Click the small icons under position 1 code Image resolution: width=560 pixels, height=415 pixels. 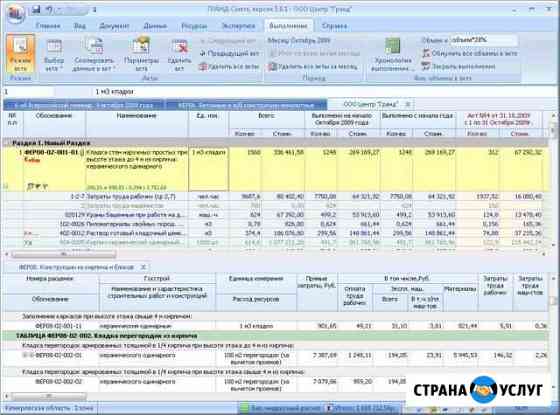(37, 186)
